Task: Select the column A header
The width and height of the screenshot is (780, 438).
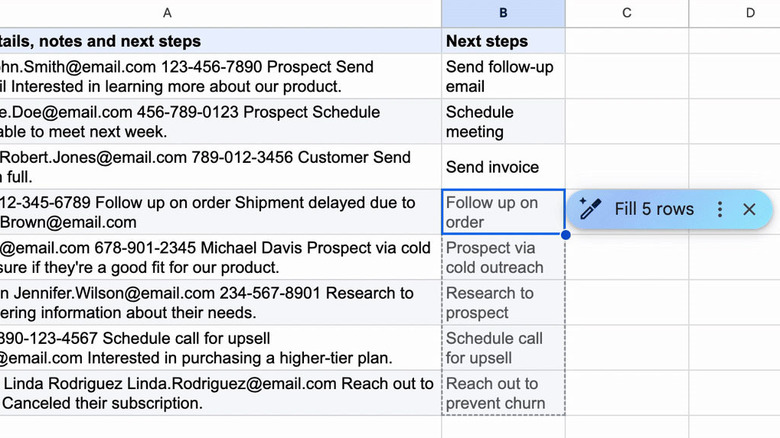Action: (166, 13)
